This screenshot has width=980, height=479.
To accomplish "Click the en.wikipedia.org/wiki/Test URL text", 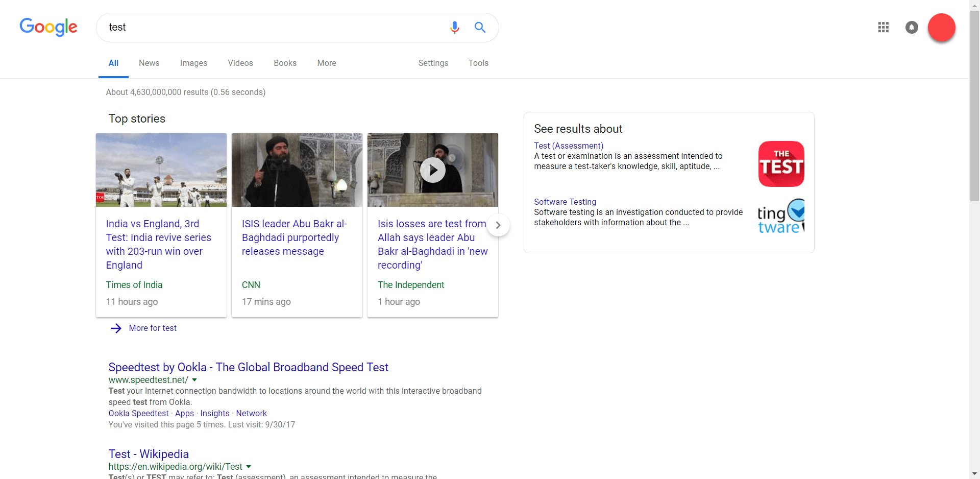I will (x=175, y=467).
